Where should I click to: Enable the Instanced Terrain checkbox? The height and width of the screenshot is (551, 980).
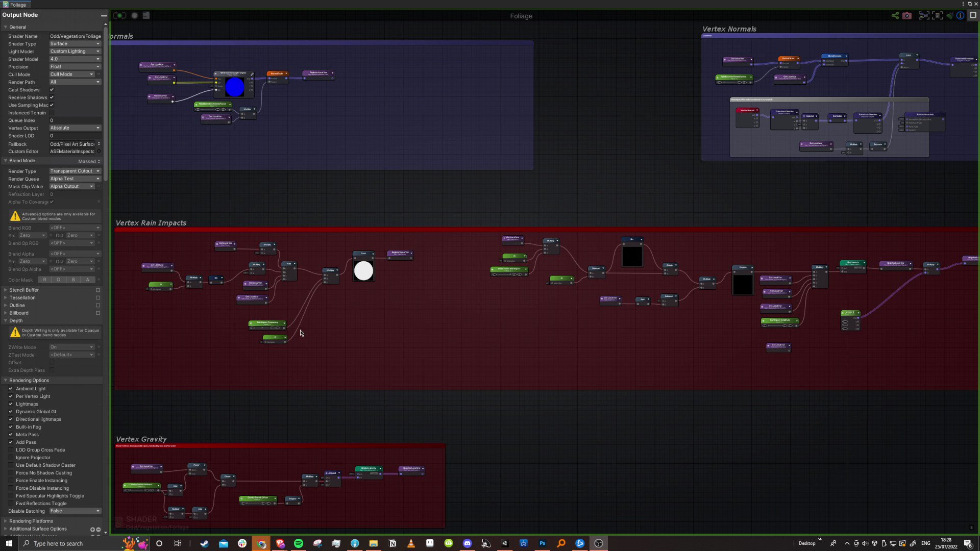pyautogui.click(x=52, y=113)
